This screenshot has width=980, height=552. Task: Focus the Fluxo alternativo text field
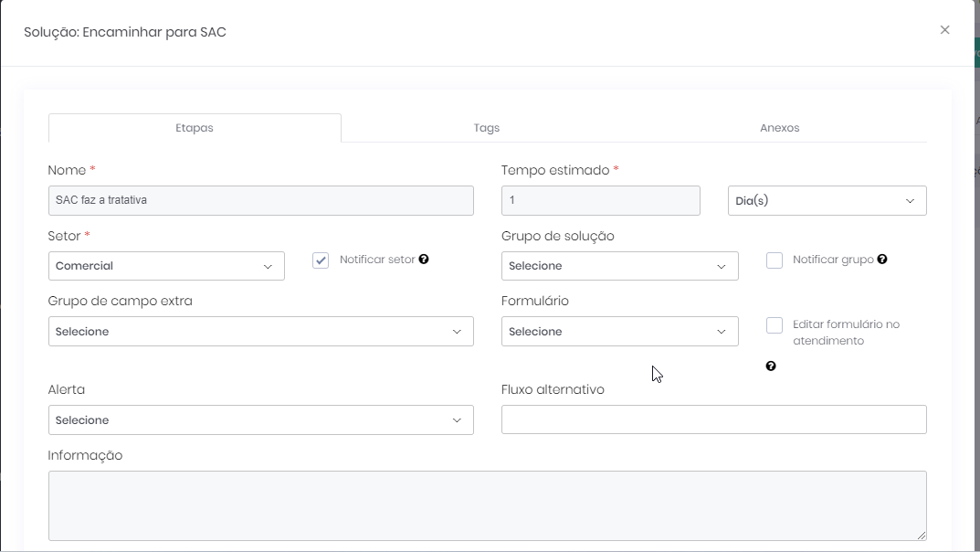(713, 419)
